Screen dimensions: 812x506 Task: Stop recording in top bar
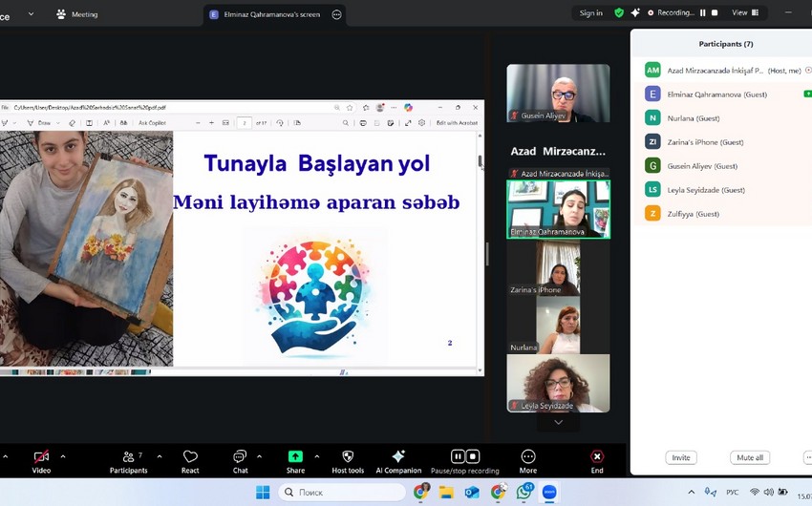click(x=715, y=13)
